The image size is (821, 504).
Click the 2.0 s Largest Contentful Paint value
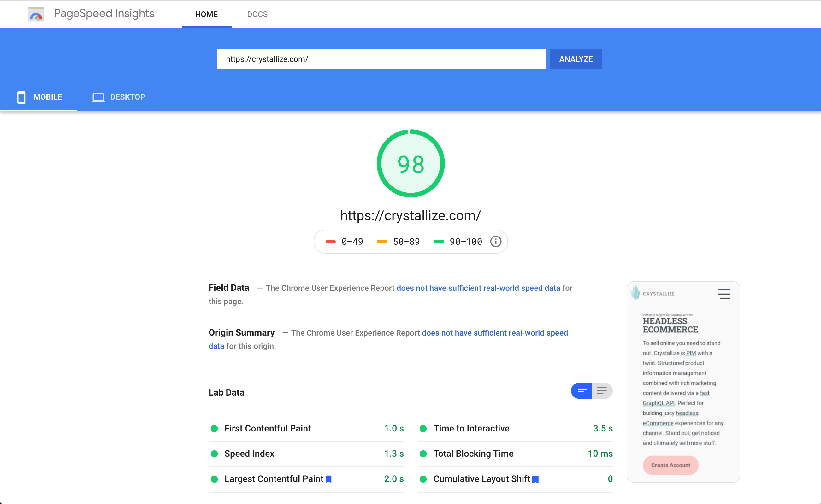pos(394,479)
